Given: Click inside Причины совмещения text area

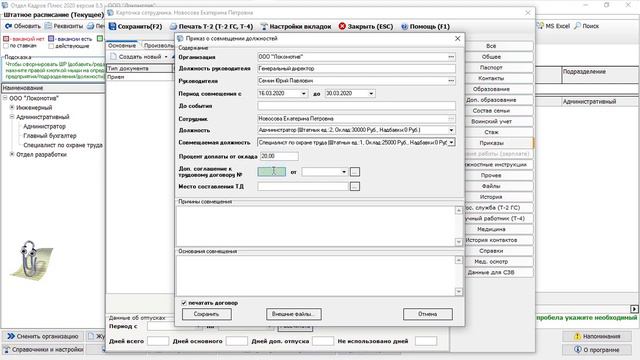Looking at the screenshot, I should tap(316, 226).
